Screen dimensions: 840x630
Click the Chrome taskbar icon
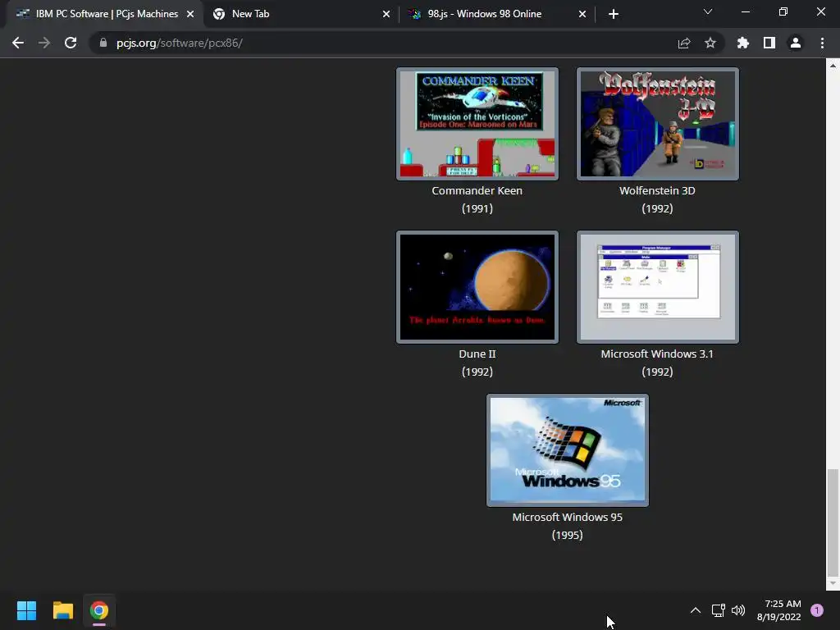[99, 610]
